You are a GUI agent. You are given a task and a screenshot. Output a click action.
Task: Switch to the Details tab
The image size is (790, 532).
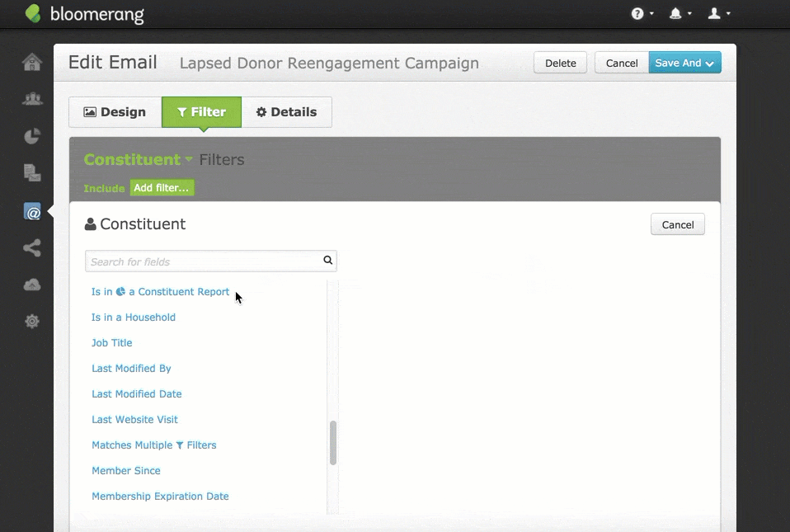tap(286, 112)
